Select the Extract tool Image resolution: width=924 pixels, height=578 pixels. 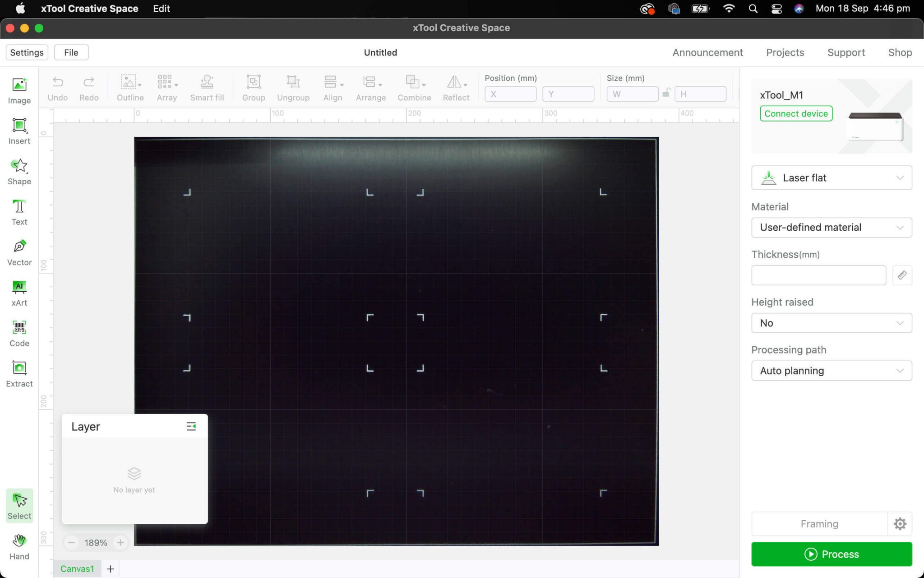pos(19,374)
